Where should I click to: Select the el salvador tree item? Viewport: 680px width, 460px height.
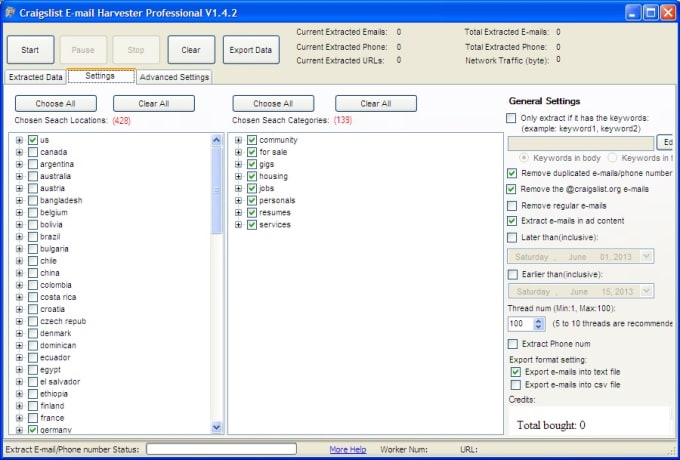coord(60,382)
